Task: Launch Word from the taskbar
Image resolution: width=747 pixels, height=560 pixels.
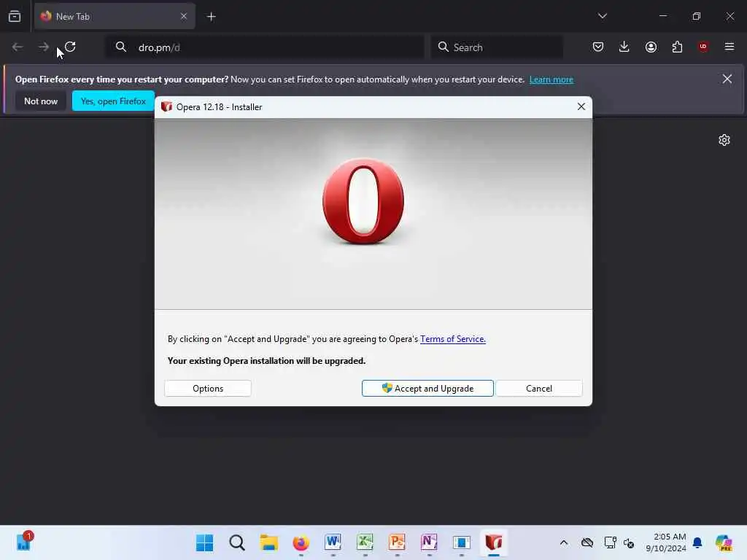Action: pyautogui.click(x=333, y=542)
